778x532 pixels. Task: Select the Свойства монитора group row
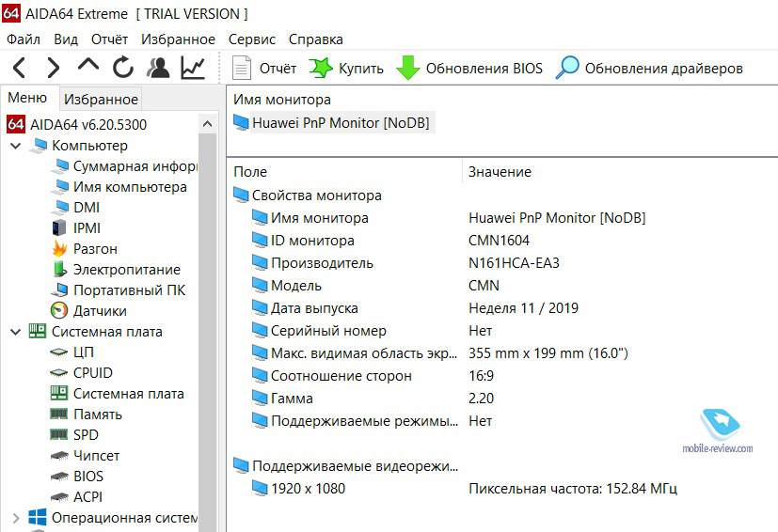click(308, 196)
